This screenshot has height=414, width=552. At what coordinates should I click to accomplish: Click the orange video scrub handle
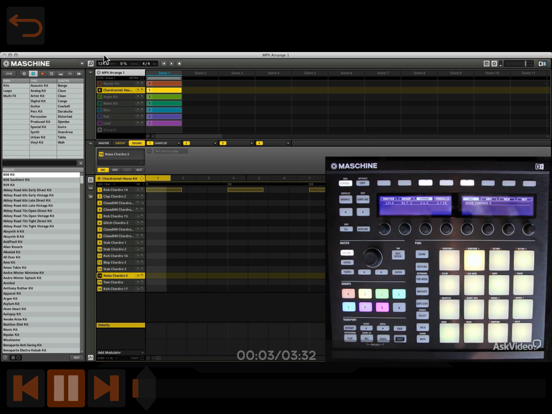coord(136,388)
